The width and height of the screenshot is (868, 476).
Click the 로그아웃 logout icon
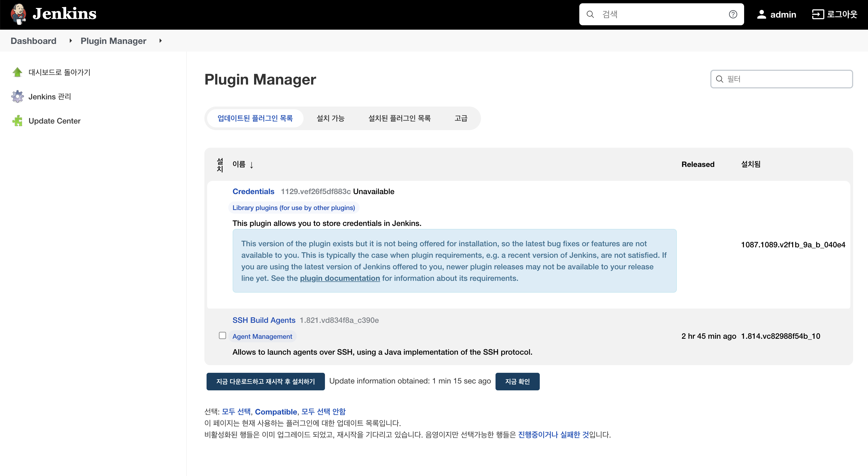coord(818,14)
